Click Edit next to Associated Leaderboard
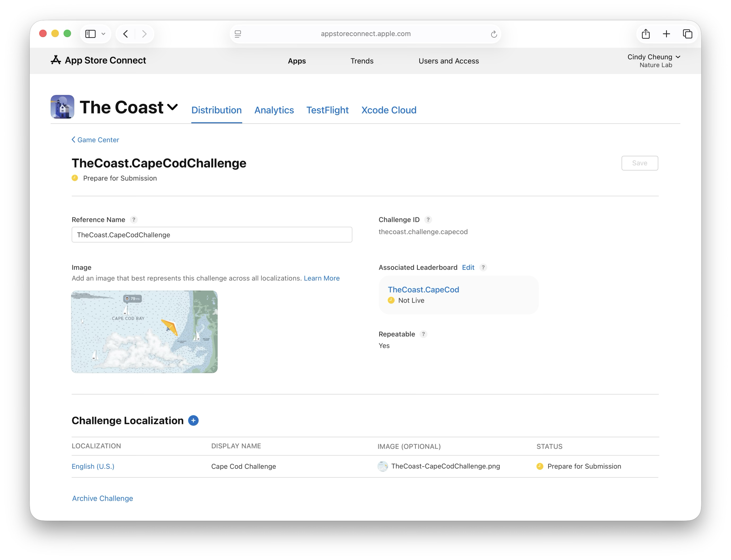The width and height of the screenshot is (731, 560). click(x=468, y=267)
